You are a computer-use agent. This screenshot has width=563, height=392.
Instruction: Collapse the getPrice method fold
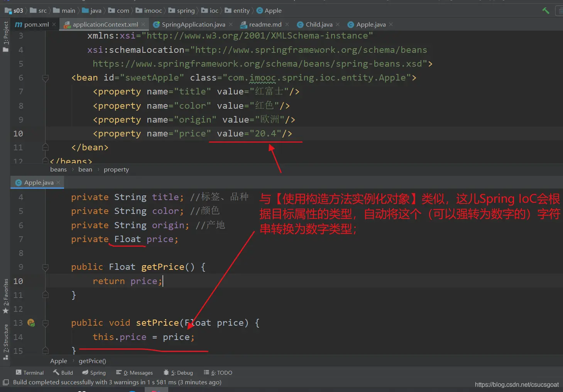tap(45, 267)
